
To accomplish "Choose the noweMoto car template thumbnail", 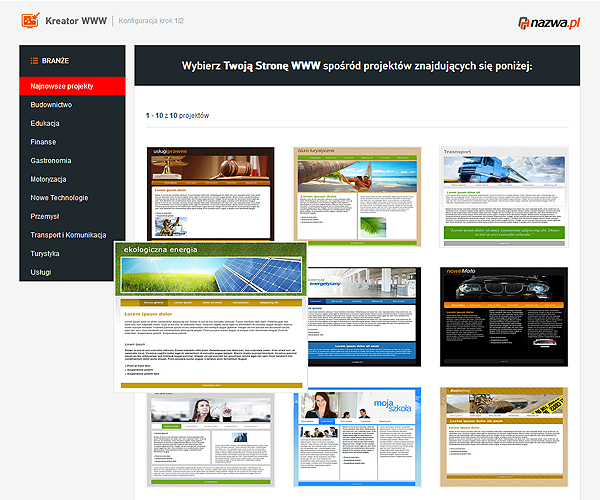I will pos(504,317).
